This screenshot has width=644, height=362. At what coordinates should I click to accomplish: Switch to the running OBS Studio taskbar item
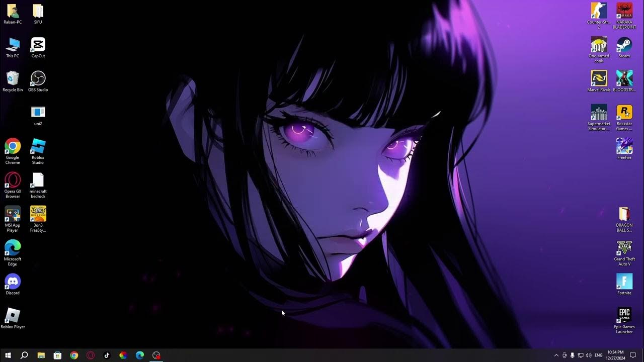point(156,355)
